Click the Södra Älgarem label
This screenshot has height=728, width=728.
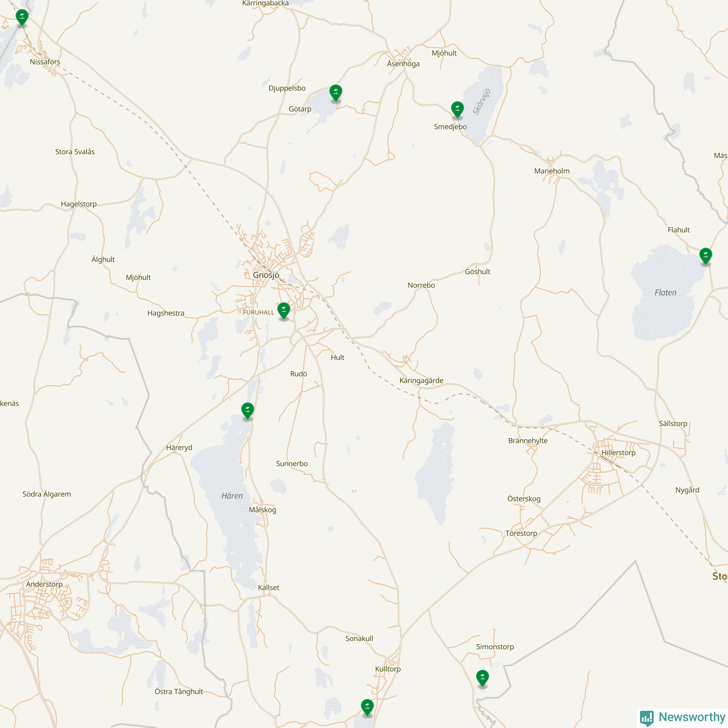tap(46, 494)
